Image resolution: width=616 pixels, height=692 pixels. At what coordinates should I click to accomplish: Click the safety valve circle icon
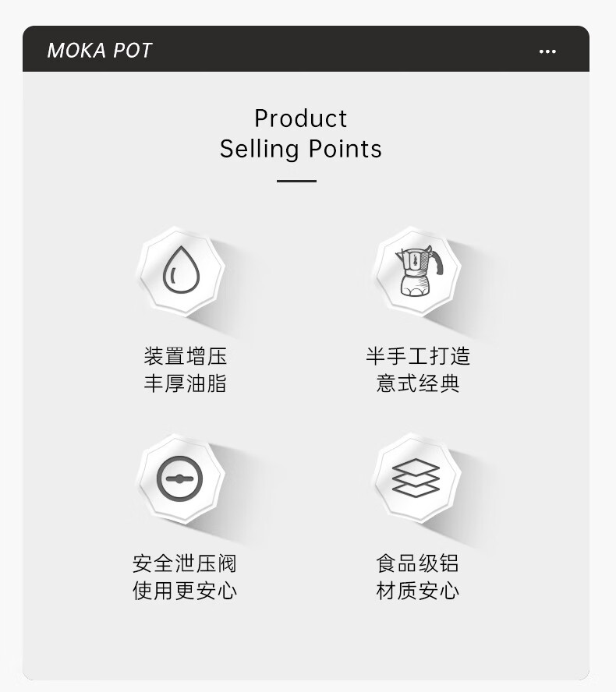[179, 478]
